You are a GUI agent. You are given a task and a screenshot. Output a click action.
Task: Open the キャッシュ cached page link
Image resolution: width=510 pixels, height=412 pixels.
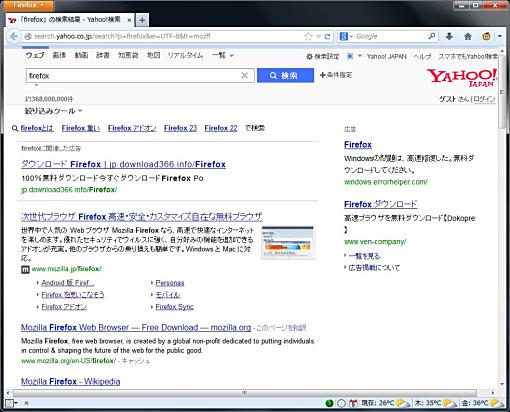(x=135, y=361)
